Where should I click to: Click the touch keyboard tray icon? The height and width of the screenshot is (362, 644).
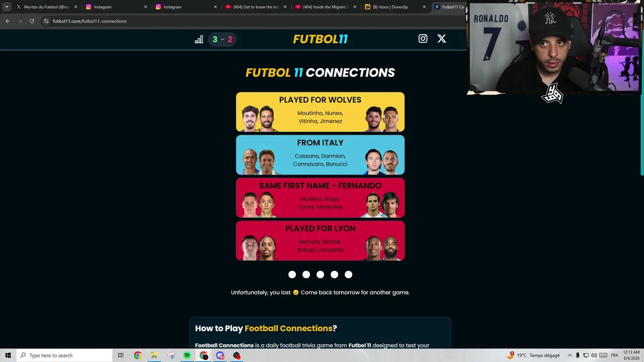click(603, 355)
